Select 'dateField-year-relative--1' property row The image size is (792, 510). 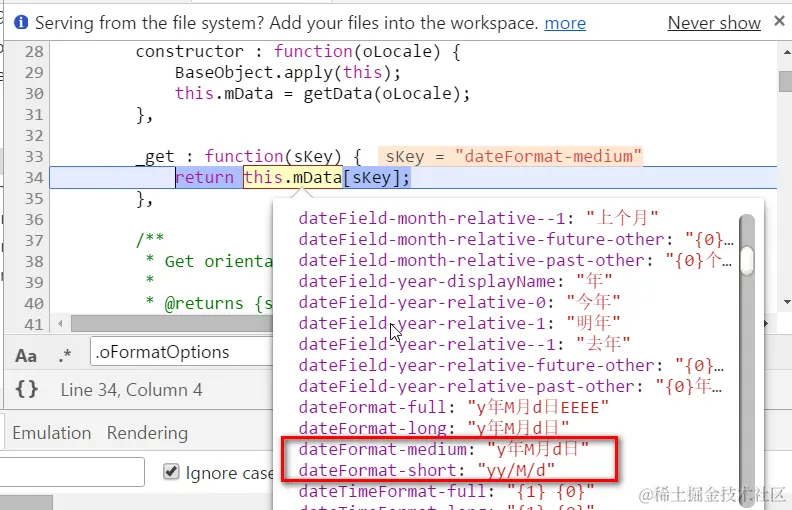[464, 344]
